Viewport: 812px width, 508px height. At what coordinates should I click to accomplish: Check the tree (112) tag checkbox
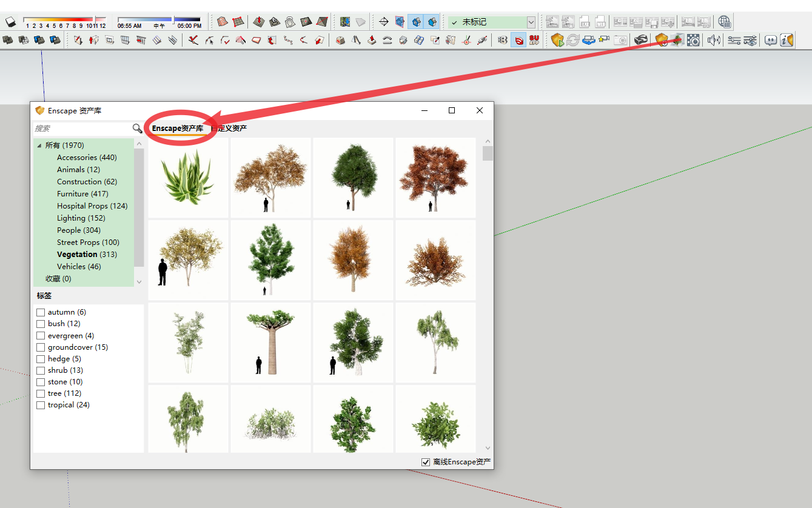pos(41,393)
